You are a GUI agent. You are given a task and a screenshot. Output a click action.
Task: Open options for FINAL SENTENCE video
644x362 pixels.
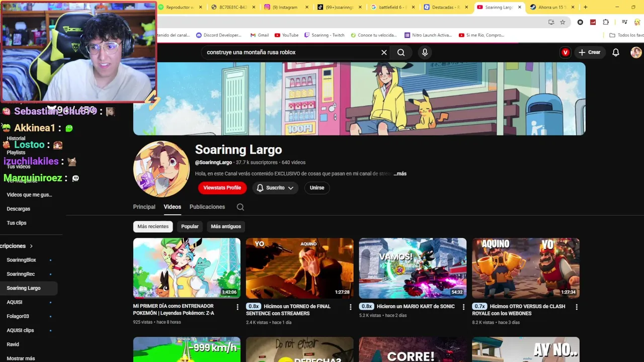click(351, 307)
